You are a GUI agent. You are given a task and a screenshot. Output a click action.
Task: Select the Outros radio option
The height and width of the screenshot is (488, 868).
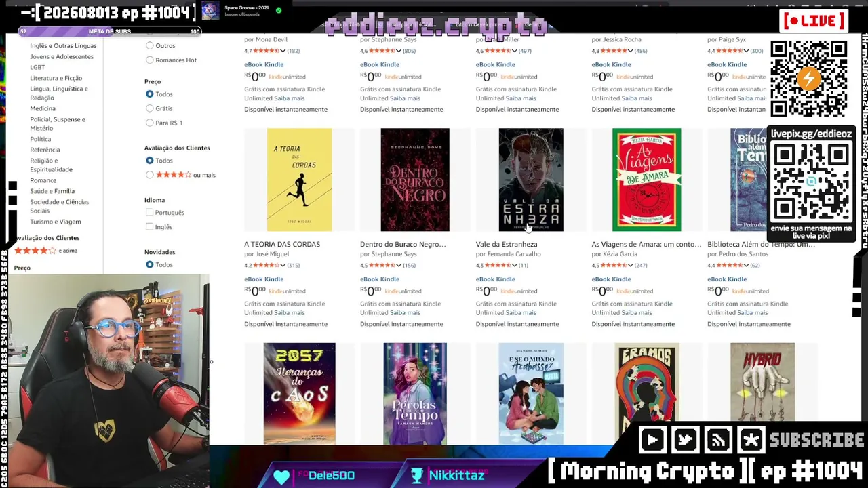[x=150, y=45]
